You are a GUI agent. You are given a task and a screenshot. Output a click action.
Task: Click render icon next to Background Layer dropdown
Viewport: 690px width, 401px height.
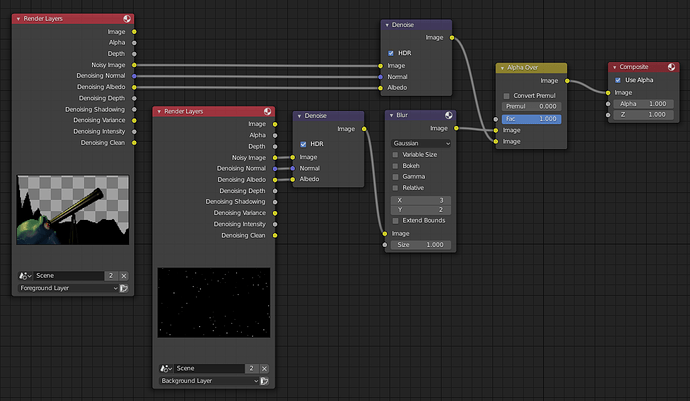(264, 381)
